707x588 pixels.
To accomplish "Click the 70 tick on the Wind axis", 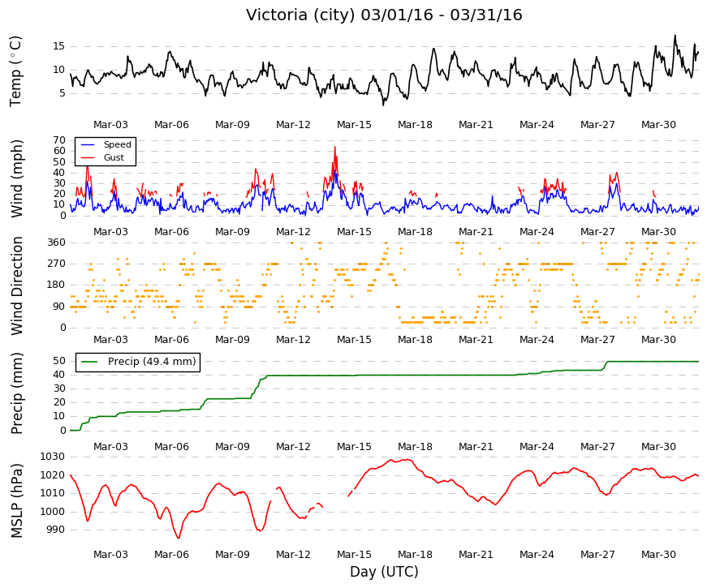I will [59, 140].
